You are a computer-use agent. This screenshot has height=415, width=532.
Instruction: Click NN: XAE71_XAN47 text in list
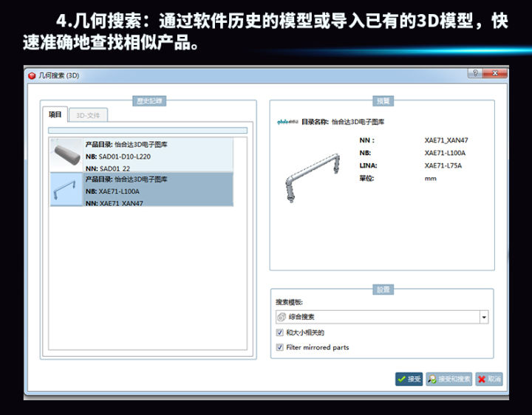coord(114,203)
